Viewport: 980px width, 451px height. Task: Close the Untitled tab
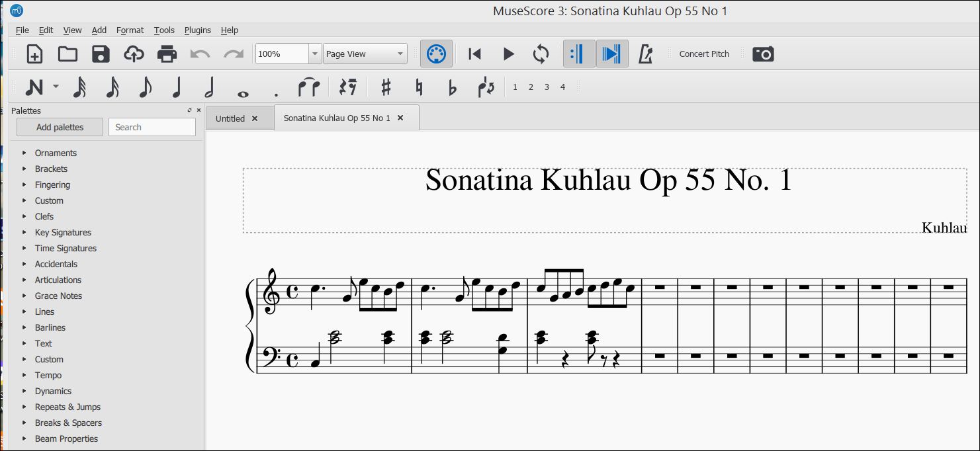pyautogui.click(x=255, y=118)
